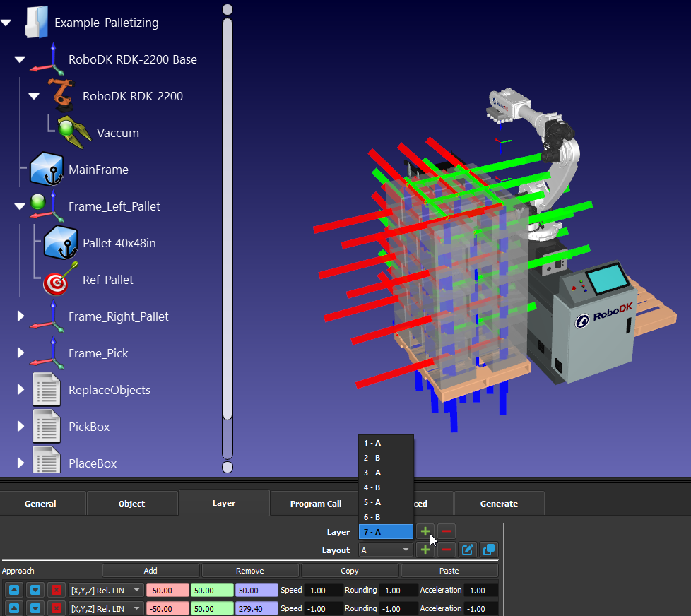This screenshot has height=616, width=691.
Task: Remove the layer with red minus button
Action: pyautogui.click(x=446, y=531)
